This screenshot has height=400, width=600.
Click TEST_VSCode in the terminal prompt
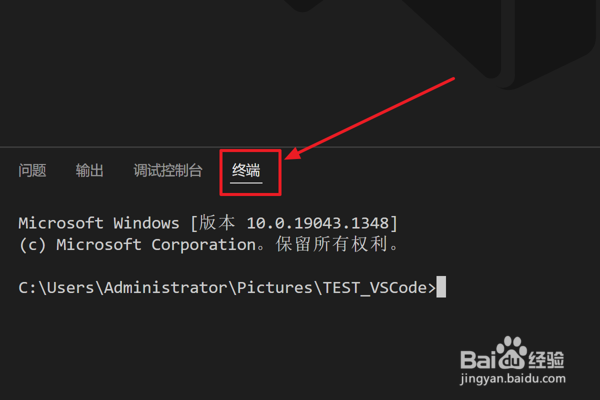coord(378,288)
